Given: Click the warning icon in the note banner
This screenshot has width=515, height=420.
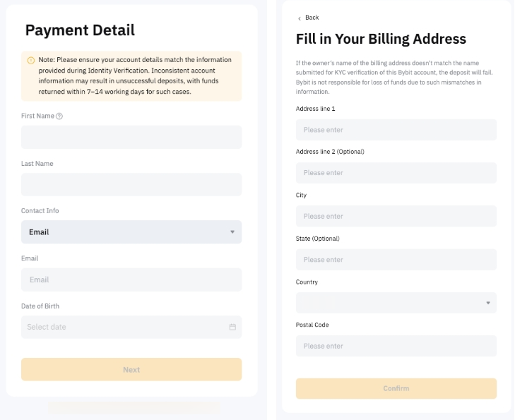Looking at the screenshot, I should 30,60.
